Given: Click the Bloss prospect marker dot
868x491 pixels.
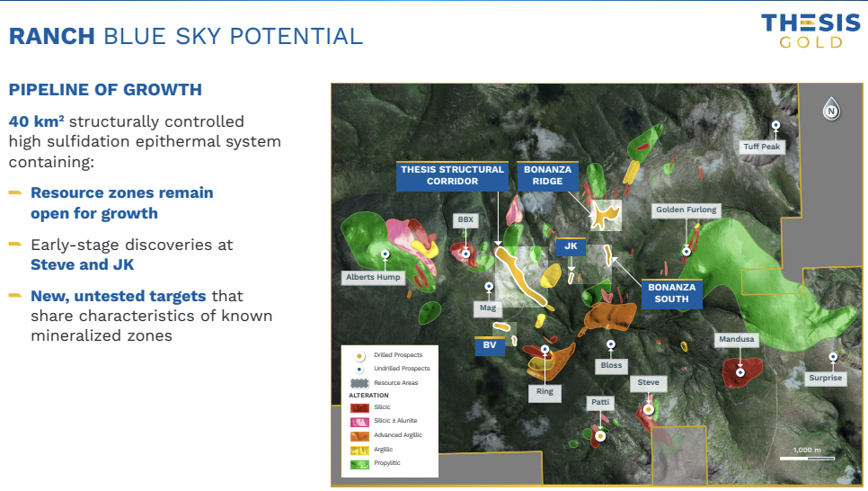Looking at the screenshot, I should coord(611,344).
